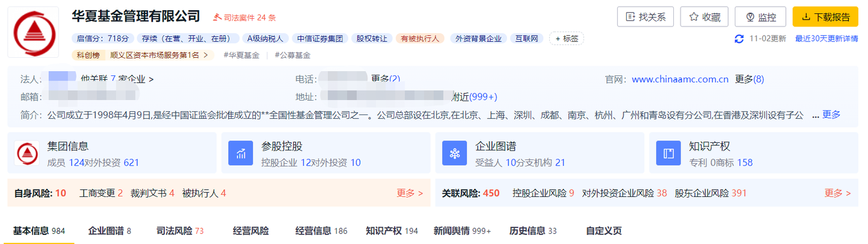
Task: Open the 企业图谱 card title
Action: (x=495, y=146)
